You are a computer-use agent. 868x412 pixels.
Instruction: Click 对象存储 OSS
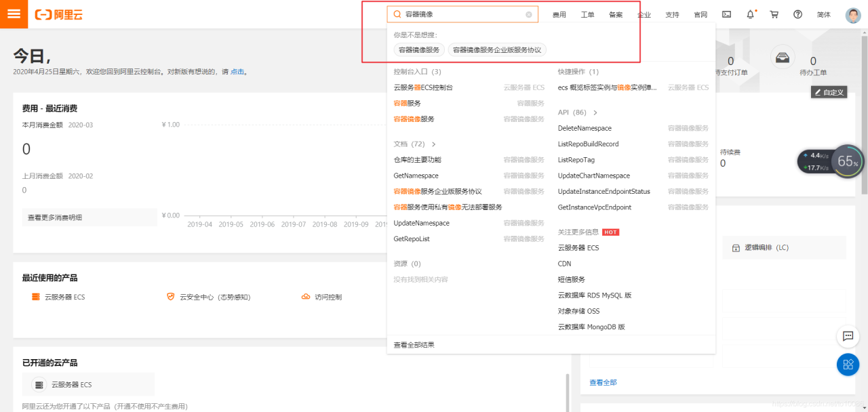tap(578, 311)
